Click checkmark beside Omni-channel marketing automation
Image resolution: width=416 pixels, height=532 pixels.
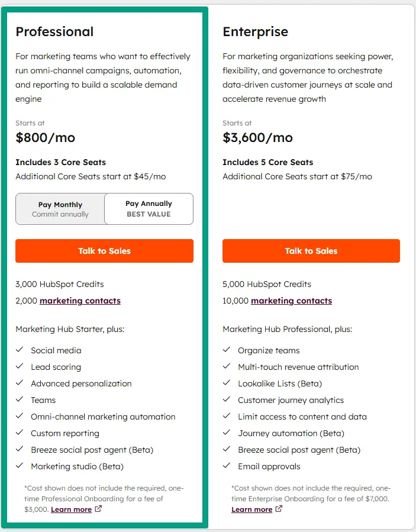(20, 417)
